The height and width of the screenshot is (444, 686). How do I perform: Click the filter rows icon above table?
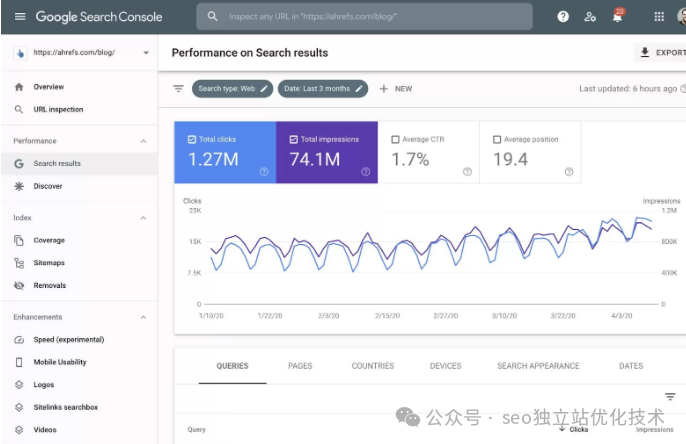(x=670, y=397)
